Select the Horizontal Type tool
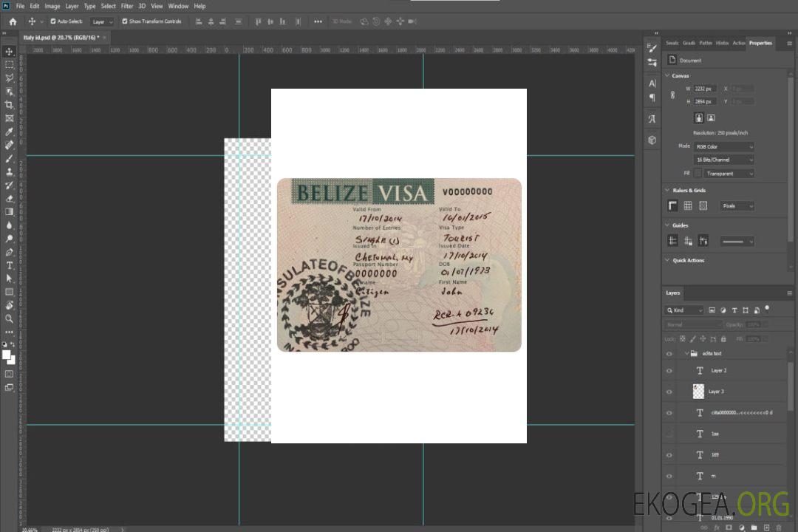 9,265
